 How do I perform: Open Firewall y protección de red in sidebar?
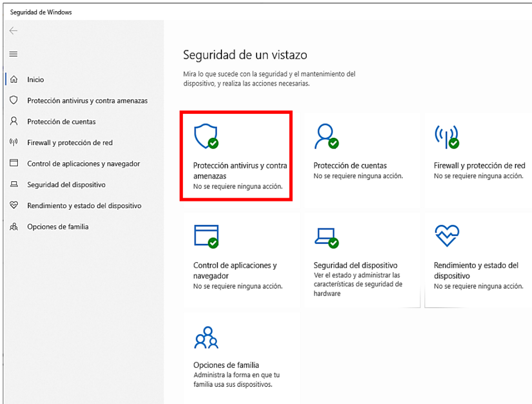coord(70,143)
